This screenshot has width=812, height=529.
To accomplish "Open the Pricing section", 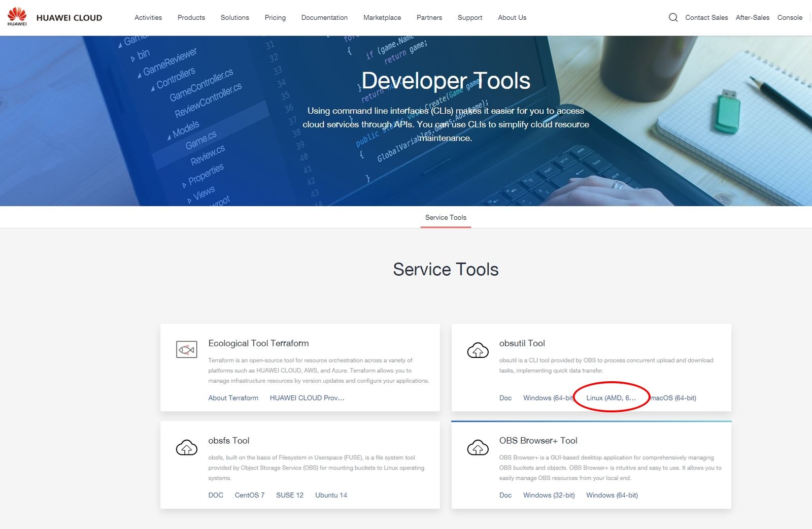I will coord(275,17).
